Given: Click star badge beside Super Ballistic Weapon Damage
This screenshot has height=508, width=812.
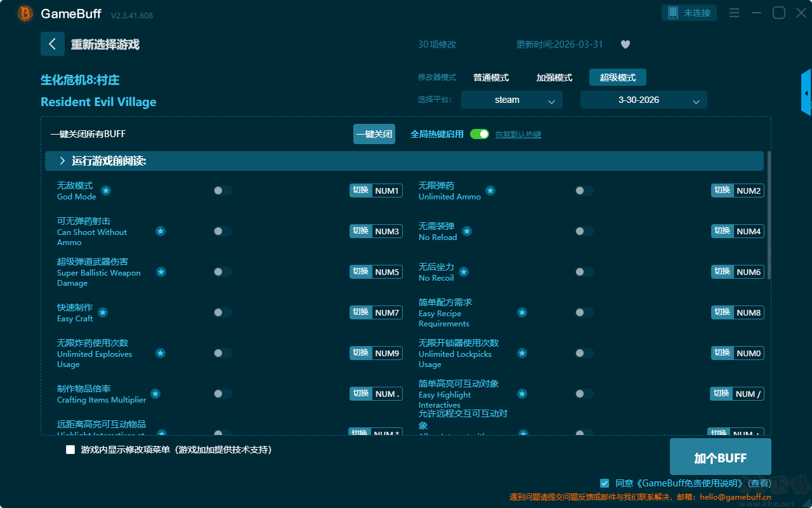Looking at the screenshot, I should tap(161, 272).
